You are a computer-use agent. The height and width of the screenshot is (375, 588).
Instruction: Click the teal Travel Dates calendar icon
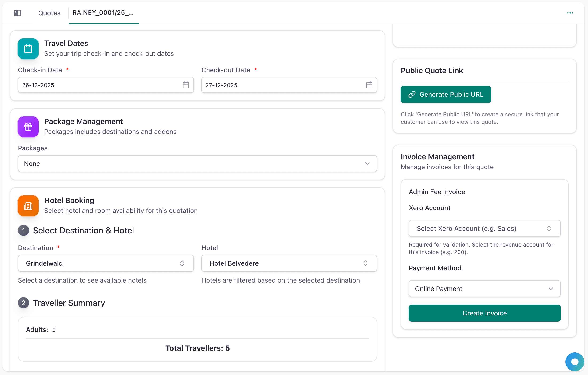point(28,48)
